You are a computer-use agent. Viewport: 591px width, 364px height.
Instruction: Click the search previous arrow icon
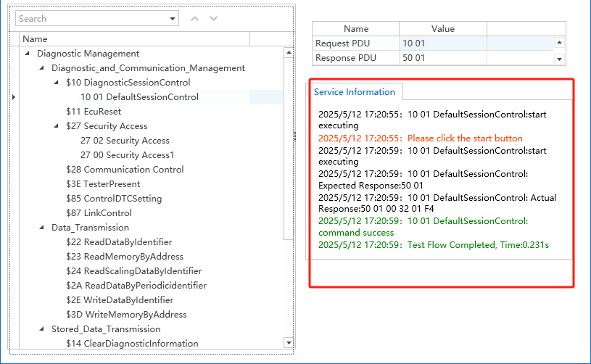194,19
